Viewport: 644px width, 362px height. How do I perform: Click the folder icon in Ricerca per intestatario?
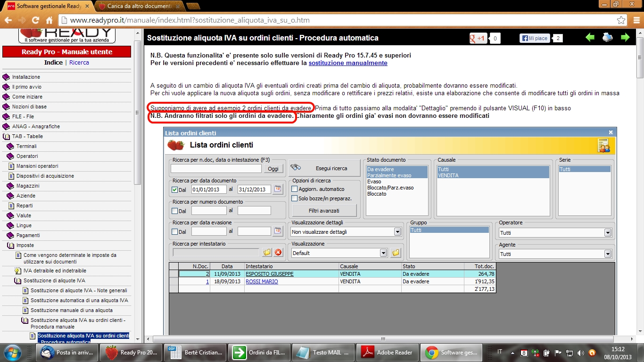(267, 253)
